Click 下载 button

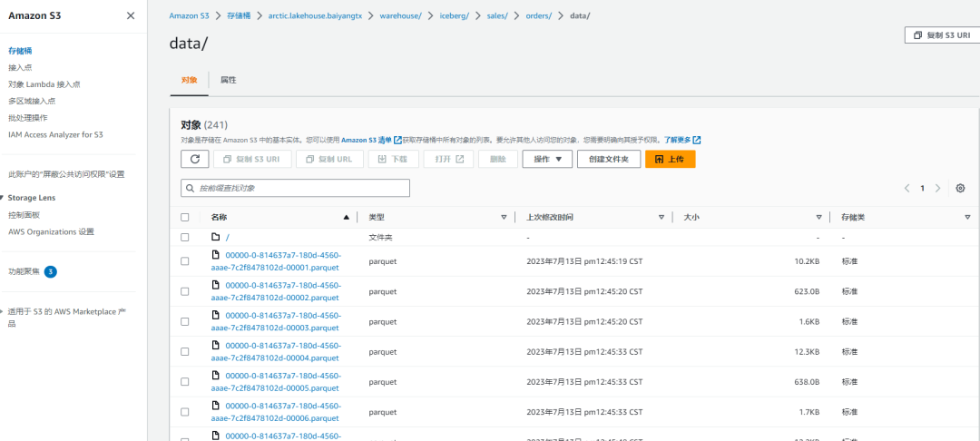coord(393,160)
